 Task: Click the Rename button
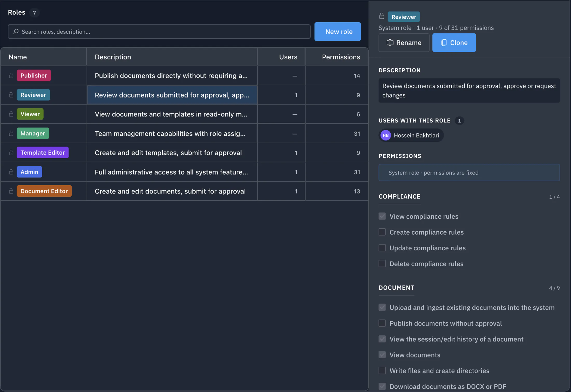pyautogui.click(x=404, y=43)
